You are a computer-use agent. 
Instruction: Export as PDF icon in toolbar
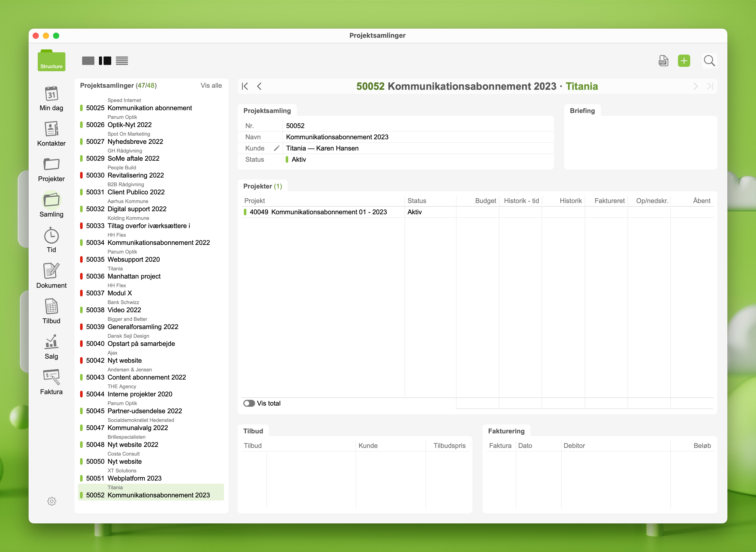(663, 61)
